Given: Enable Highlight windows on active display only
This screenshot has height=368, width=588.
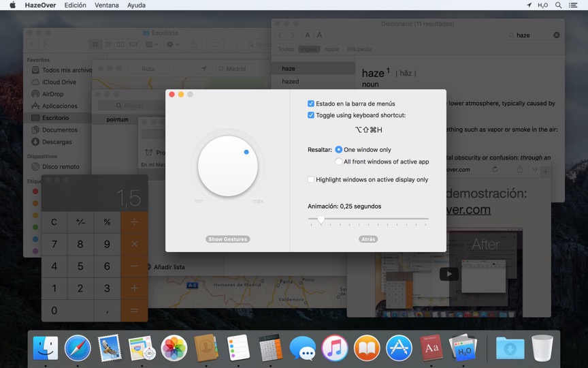Looking at the screenshot, I should [x=311, y=179].
